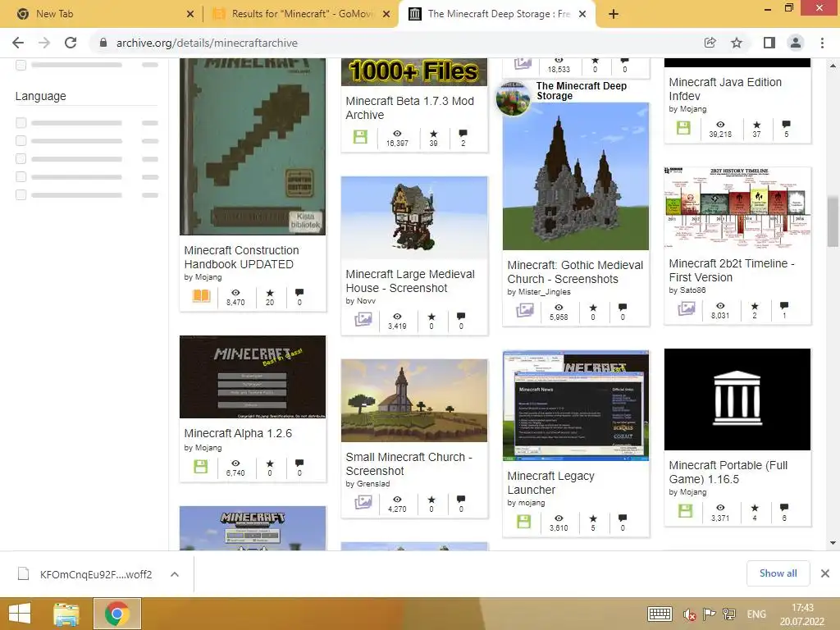
Task: Click the book icon under Minecraft Construction Handbook
Action: 201,295
